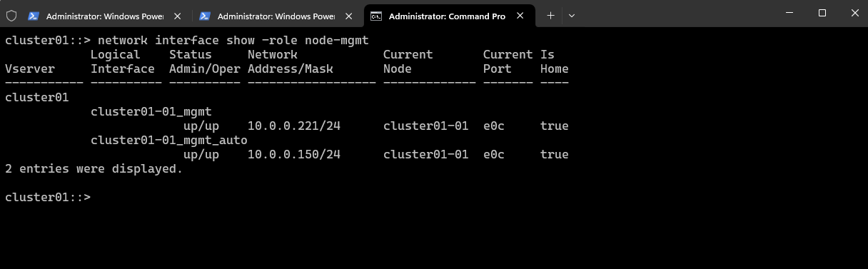The width and height of the screenshot is (868, 269).
Task: Click the cluster01::> prompt line at bottom
Action: 48,197
